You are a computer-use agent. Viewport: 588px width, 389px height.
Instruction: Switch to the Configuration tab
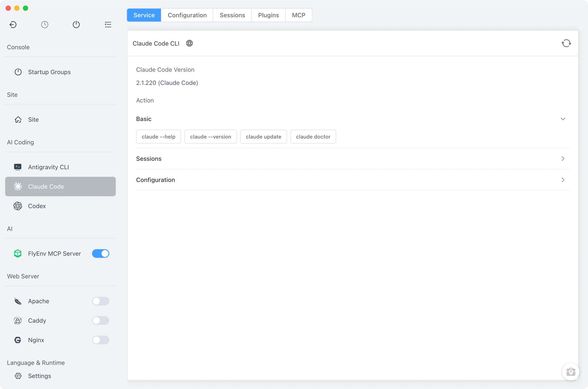[187, 15]
